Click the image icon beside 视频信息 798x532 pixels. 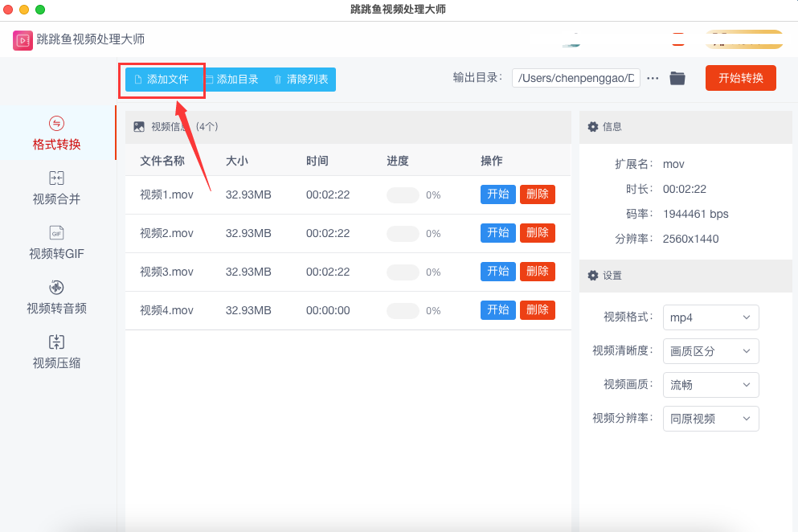139,127
